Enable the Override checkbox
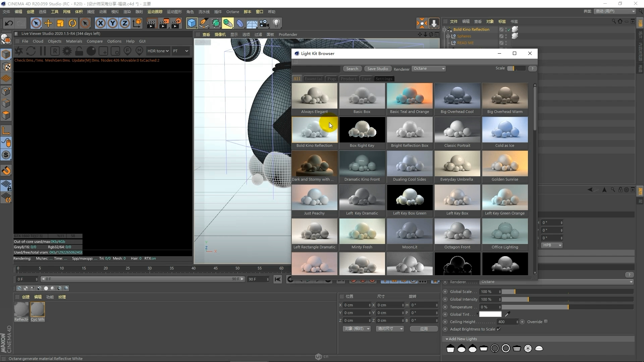The height and width of the screenshot is (362, 644). (x=546, y=321)
